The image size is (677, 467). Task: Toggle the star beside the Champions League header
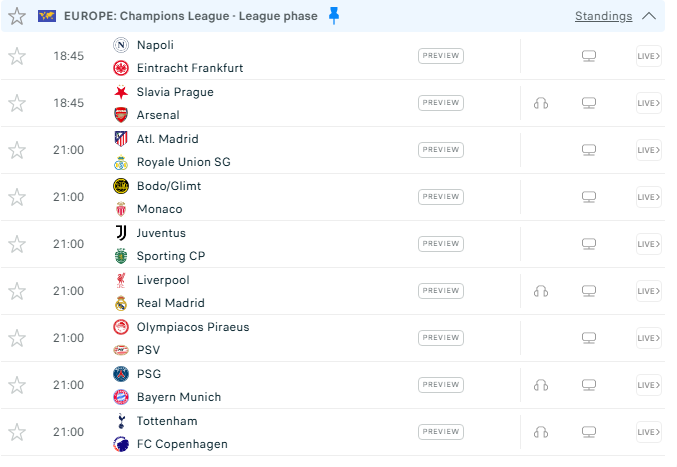pyautogui.click(x=16, y=16)
